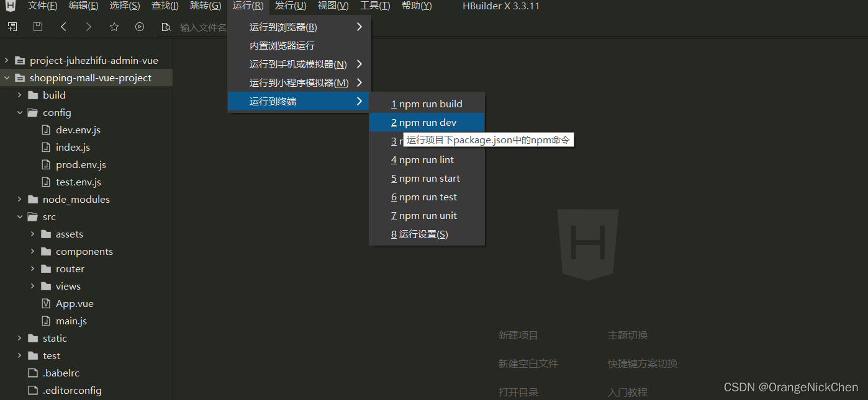
Task: Expand the static folder chevron
Action: tap(19, 339)
